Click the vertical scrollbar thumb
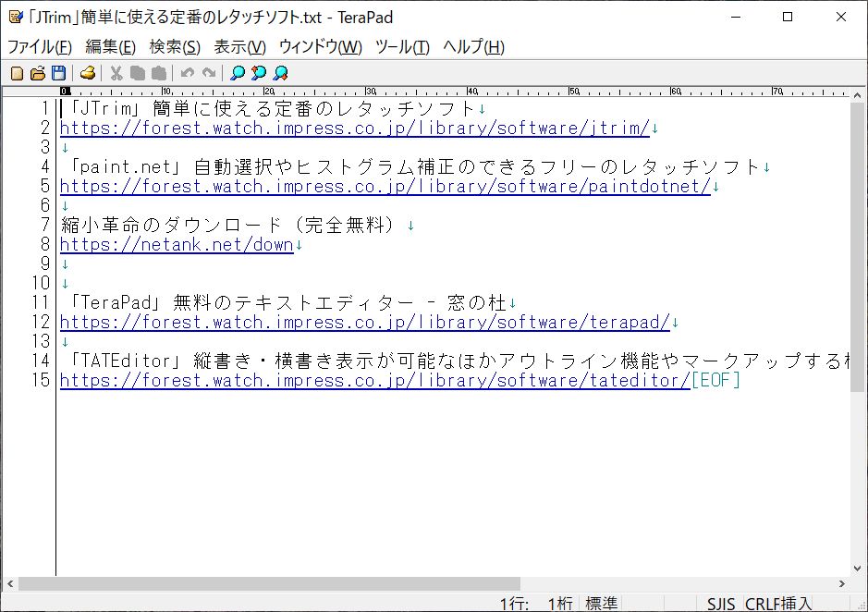This screenshot has width=868, height=612. tap(858, 247)
